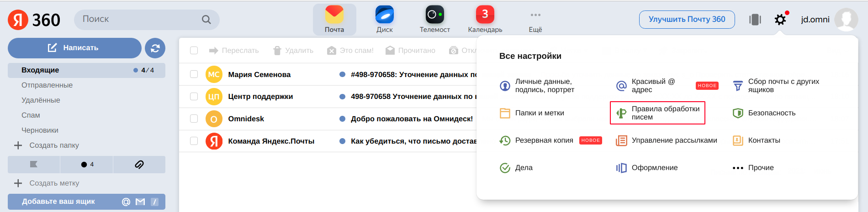The width and height of the screenshot is (868, 212).
Task: Open Правила обработки писем
Action: 657,113
